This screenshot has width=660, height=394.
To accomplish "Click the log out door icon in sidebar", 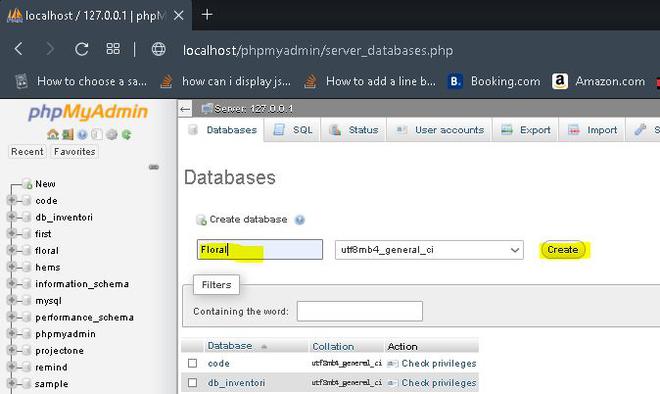I will (67, 135).
